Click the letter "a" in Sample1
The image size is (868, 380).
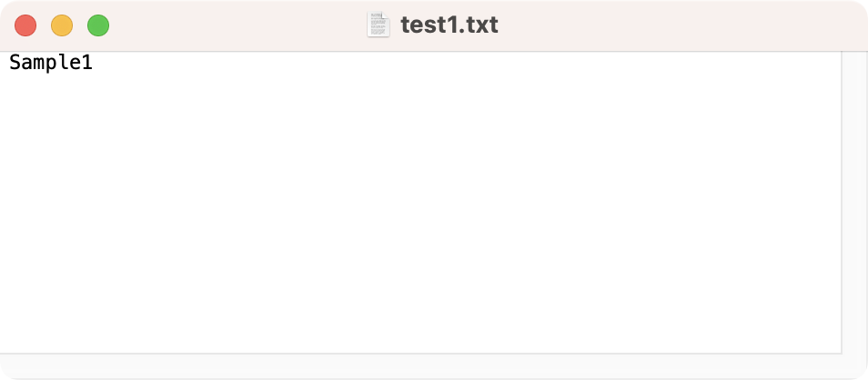click(27, 64)
